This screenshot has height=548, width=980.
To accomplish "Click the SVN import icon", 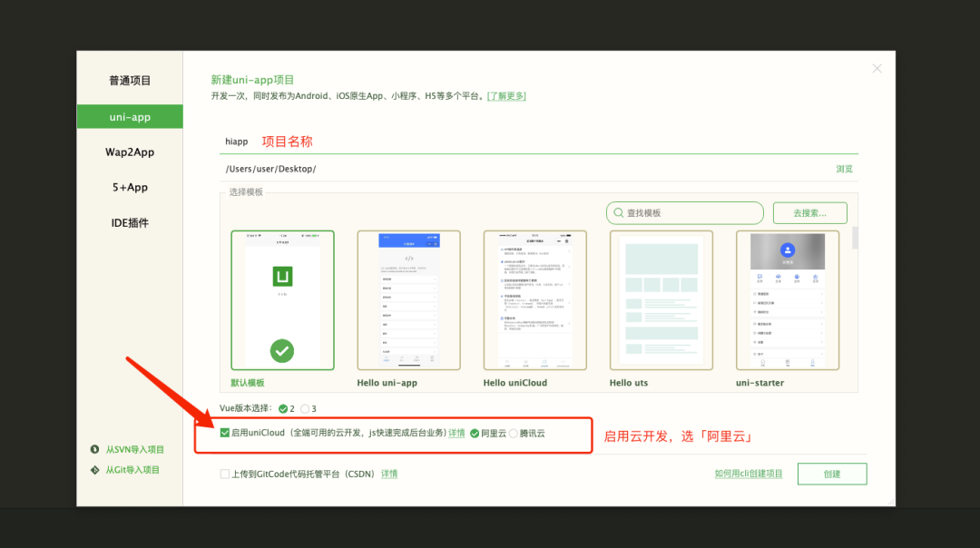I will pos(95,449).
